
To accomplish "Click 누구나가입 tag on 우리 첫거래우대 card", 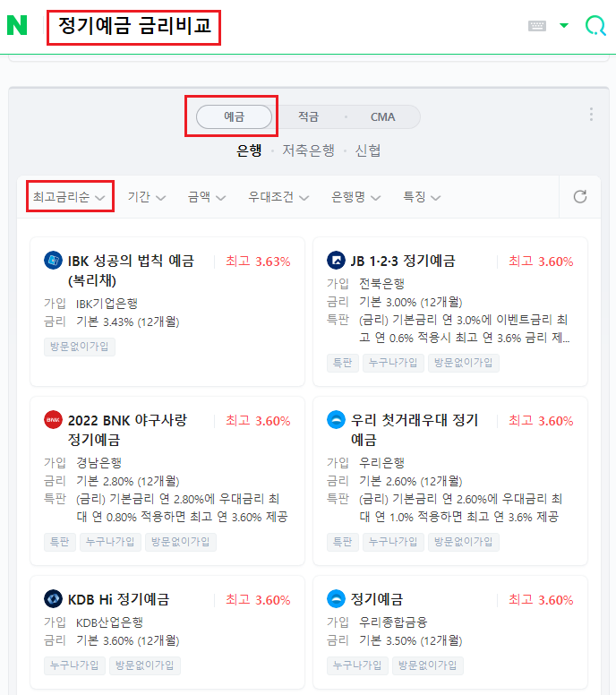I will pos(393,542).
